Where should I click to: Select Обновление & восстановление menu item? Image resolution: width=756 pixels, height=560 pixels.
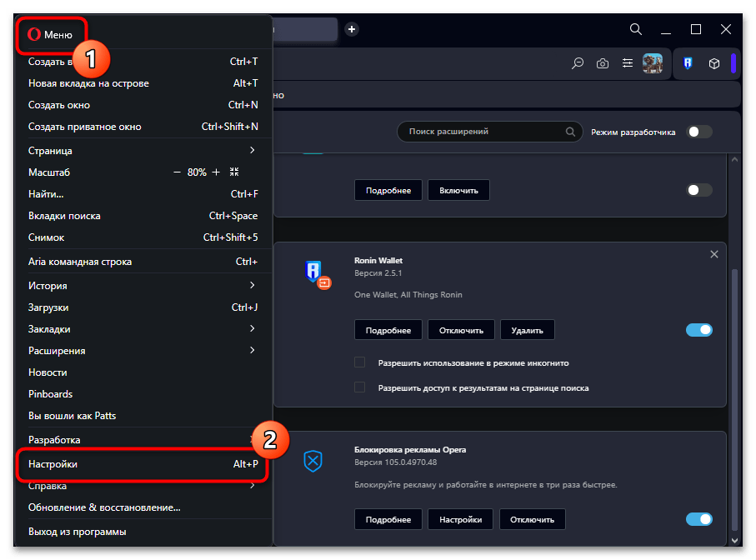pos(143,507)
